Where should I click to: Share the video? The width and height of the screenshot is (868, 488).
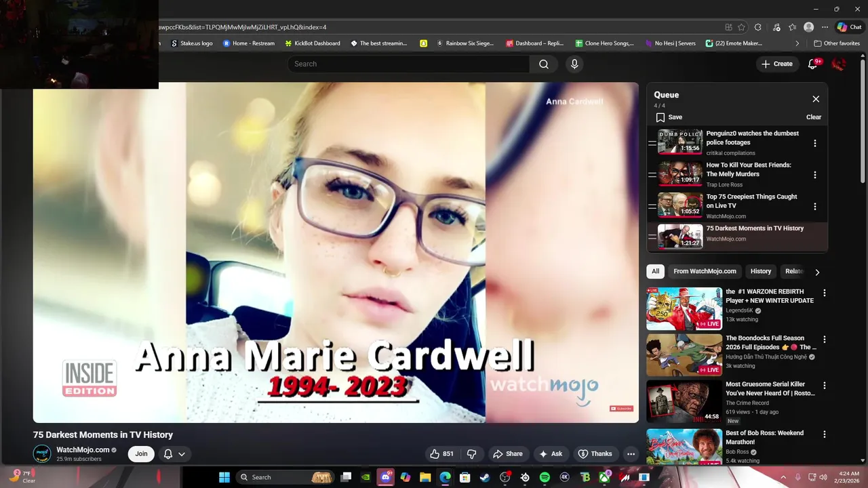click(508, 454)
